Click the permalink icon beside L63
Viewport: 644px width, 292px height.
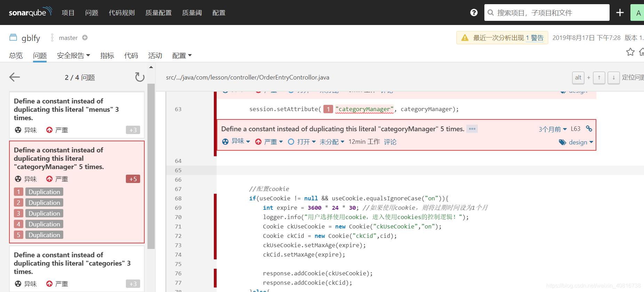tap(589, 128)
